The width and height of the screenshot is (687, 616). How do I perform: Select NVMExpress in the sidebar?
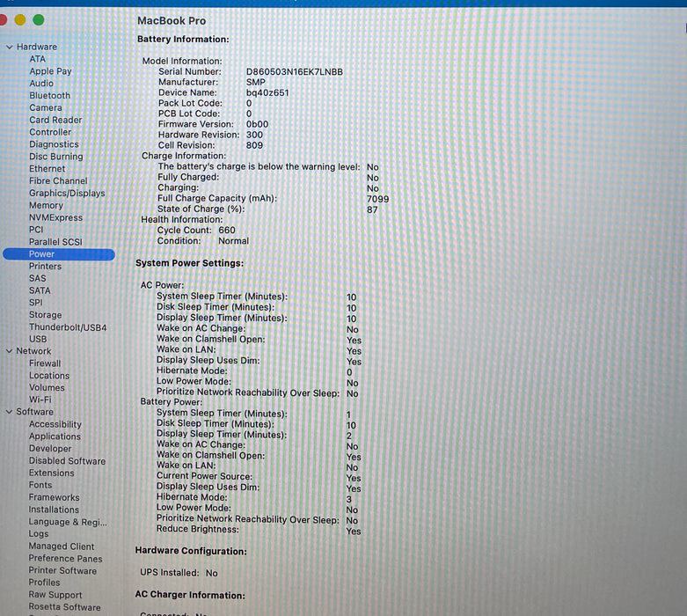click(x=55, y=217)
